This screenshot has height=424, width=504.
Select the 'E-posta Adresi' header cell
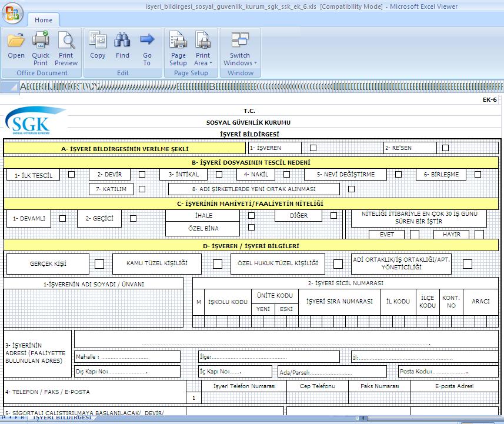point(454,386)
